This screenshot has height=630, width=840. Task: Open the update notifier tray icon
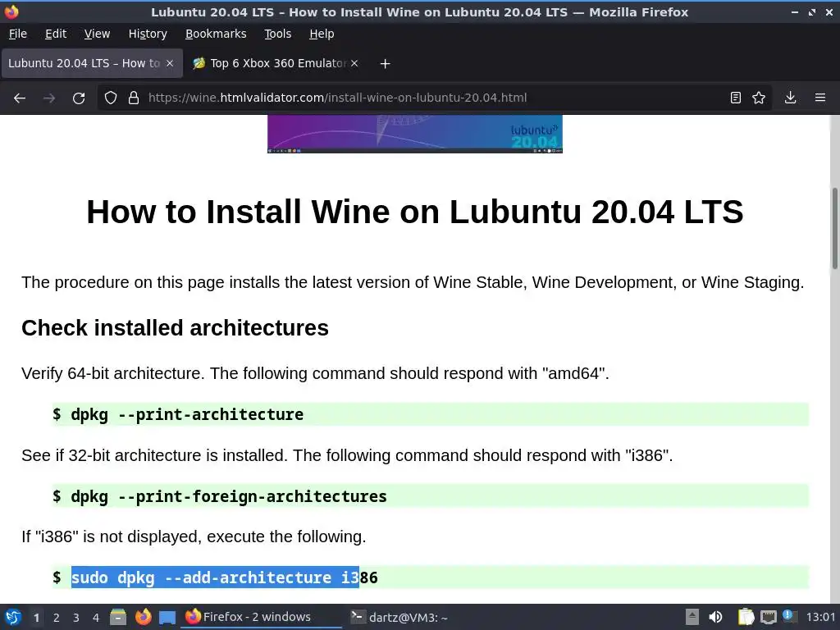(x=788, y=615)
